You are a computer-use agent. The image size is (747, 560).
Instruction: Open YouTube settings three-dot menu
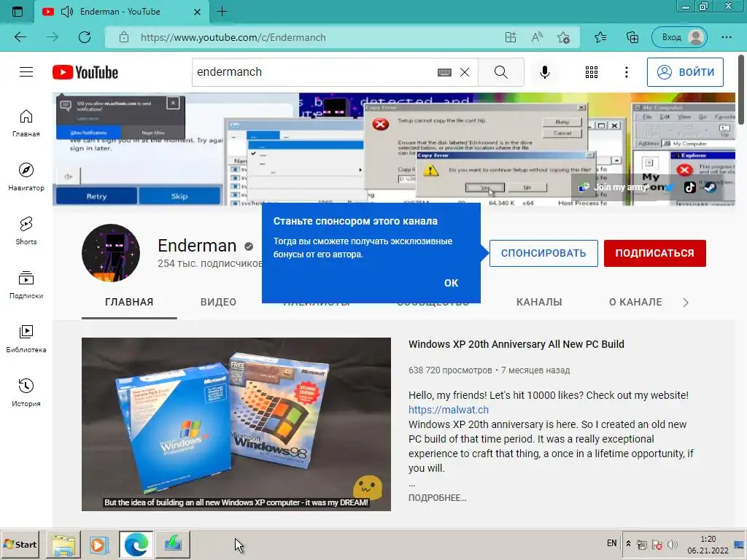(626, 72)
